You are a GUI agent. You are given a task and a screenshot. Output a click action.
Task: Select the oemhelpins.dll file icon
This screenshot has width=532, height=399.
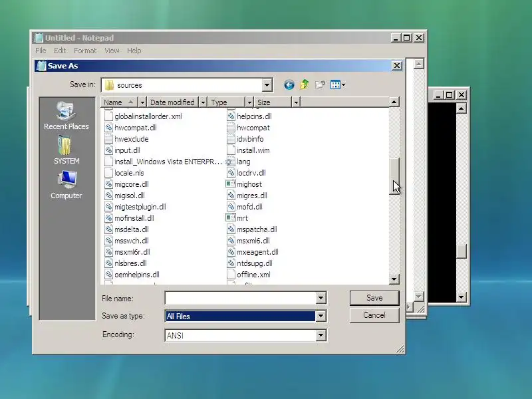(108, 275)
